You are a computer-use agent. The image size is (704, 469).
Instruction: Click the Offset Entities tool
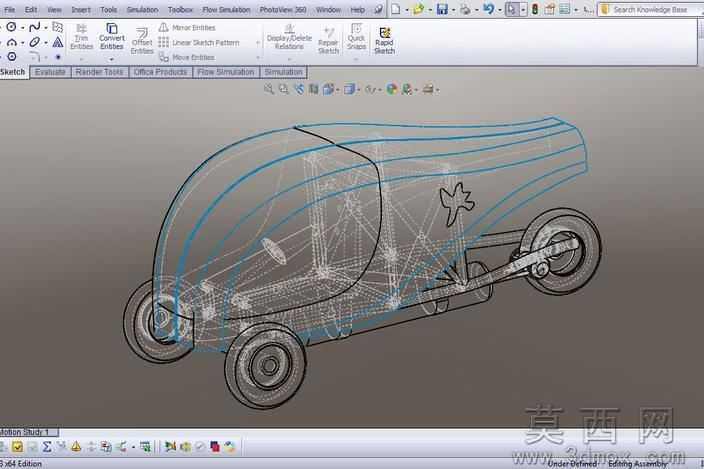click(x=142, y=41)
